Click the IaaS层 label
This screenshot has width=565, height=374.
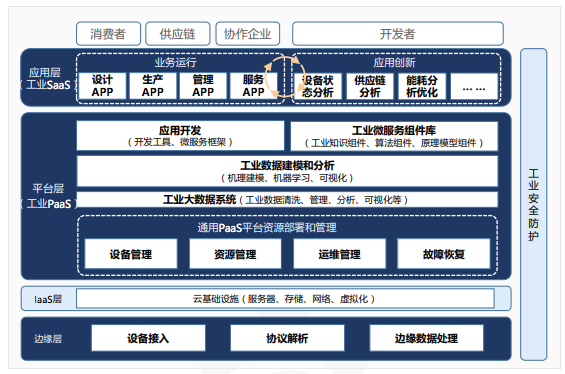click(x=48, y=299)
